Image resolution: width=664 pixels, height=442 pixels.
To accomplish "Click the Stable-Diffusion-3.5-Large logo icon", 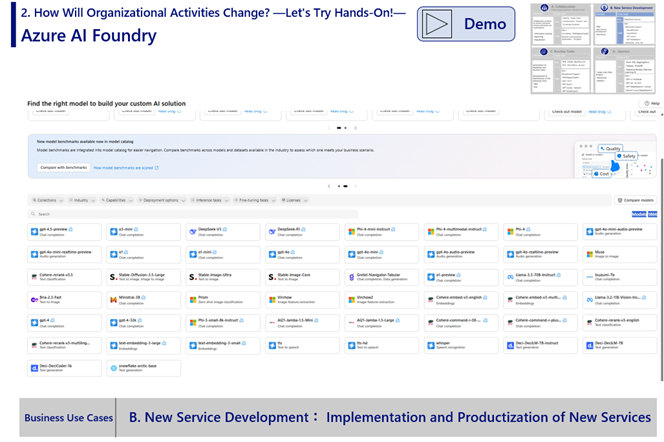I will click(x=113, y=277).
